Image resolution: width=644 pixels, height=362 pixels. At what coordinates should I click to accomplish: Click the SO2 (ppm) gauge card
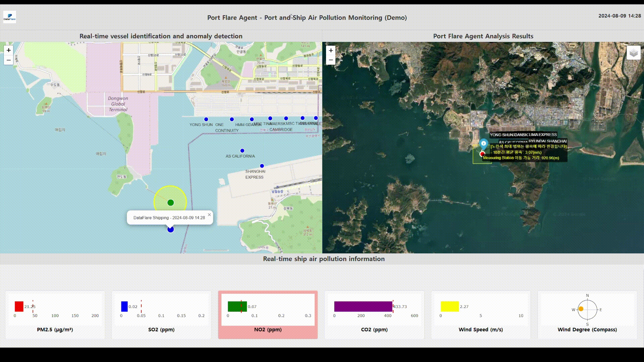161,315
